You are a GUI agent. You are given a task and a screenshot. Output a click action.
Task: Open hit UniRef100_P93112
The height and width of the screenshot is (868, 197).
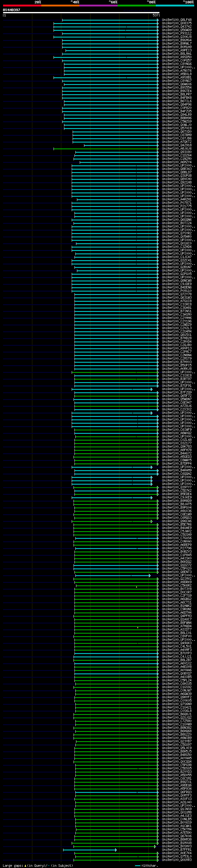coord(176,33)
